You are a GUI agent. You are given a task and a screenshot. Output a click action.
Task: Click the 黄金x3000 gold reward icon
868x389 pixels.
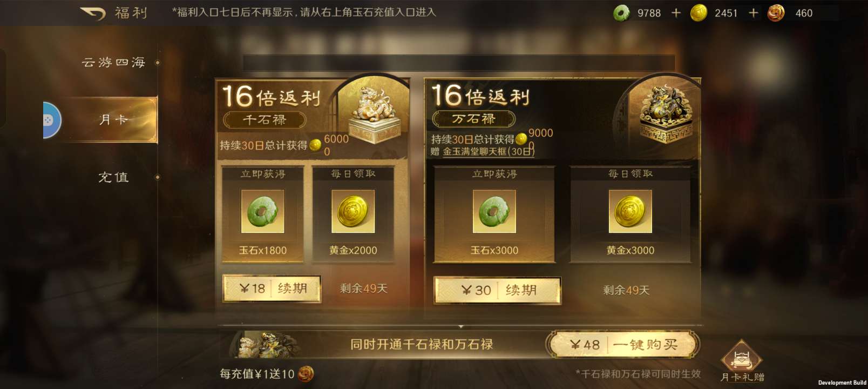pyautogui.click(x=630, y=211)
